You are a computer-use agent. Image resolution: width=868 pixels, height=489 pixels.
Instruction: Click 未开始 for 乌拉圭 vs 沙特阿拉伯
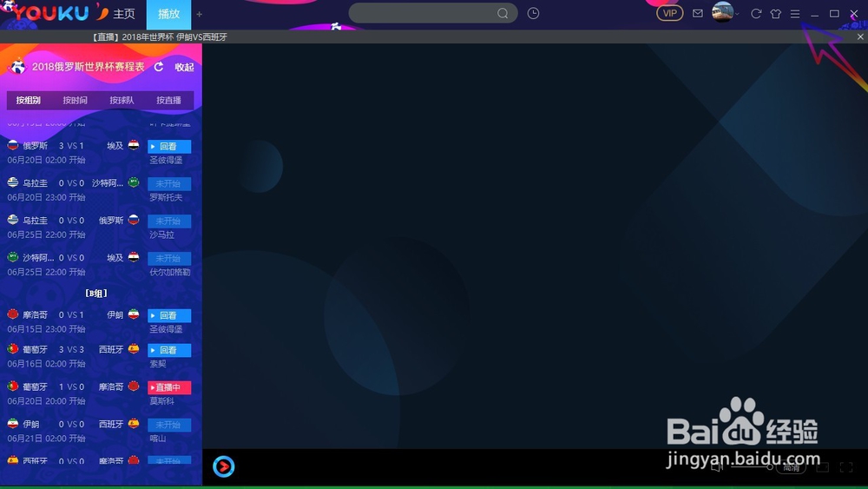[x=169, y=183]
